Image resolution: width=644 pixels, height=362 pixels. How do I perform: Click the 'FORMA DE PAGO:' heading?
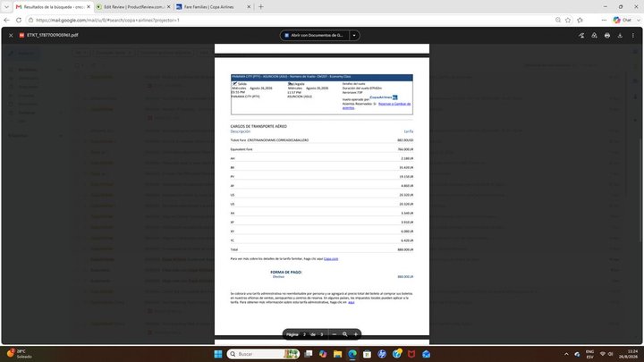[286, 272]
